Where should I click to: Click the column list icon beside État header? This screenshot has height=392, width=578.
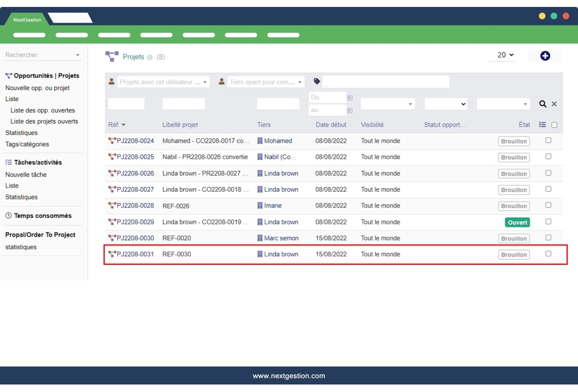pos(541,124)
